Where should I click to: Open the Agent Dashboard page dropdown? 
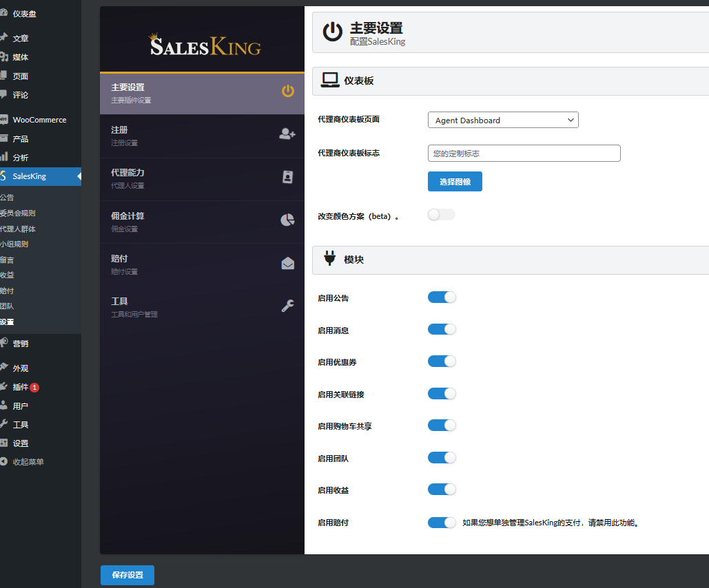(x=503, y=120)
